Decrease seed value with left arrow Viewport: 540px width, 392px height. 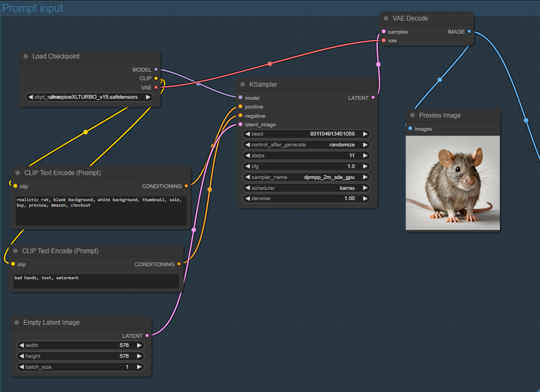248,134
